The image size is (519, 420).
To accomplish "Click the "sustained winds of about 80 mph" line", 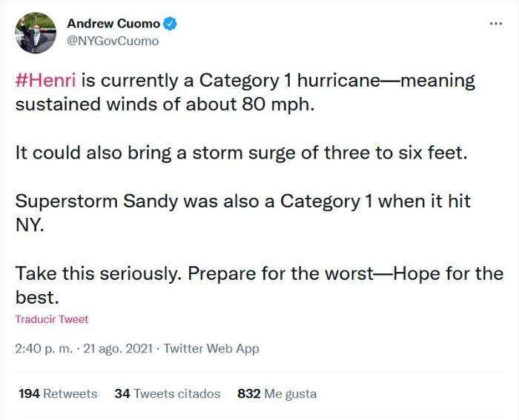I will [x=165, y=104].
